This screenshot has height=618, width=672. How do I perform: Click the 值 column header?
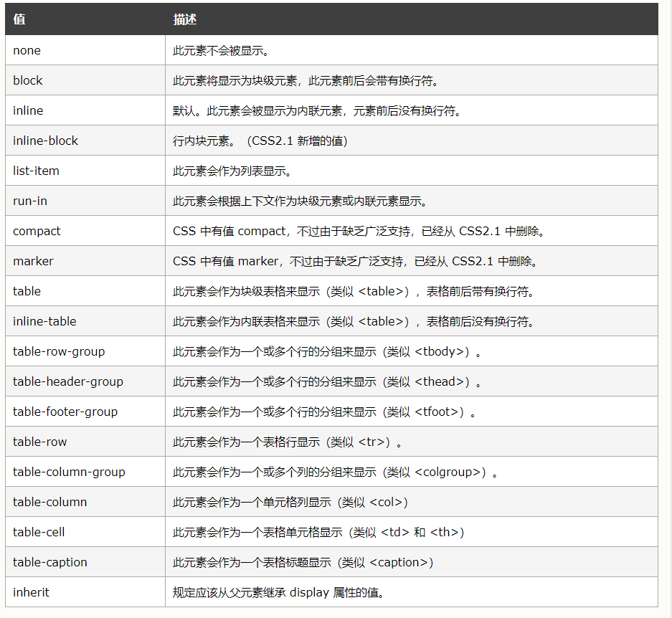pos(85,19)
